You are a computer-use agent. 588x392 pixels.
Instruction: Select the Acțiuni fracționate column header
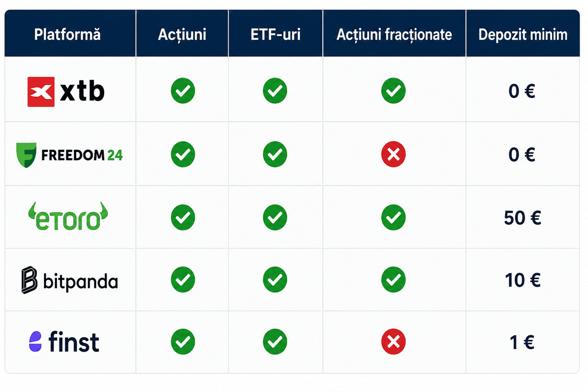coord(394,35)
